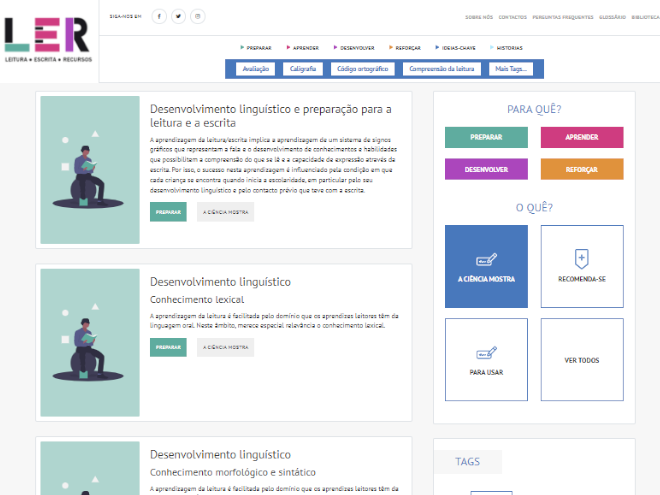The width and height of the screenshot is (660, 495).
Task: Expand the Mais Tags button
Action: (x=511, y=69)
